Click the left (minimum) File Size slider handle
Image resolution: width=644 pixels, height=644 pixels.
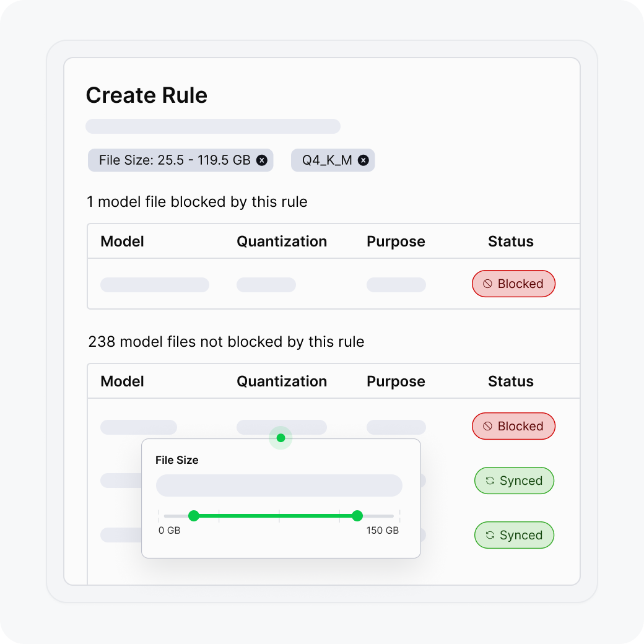194,516
